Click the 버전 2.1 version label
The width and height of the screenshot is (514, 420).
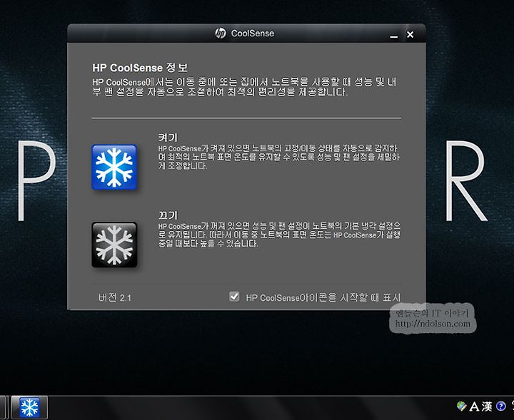[x=115, y=297]
